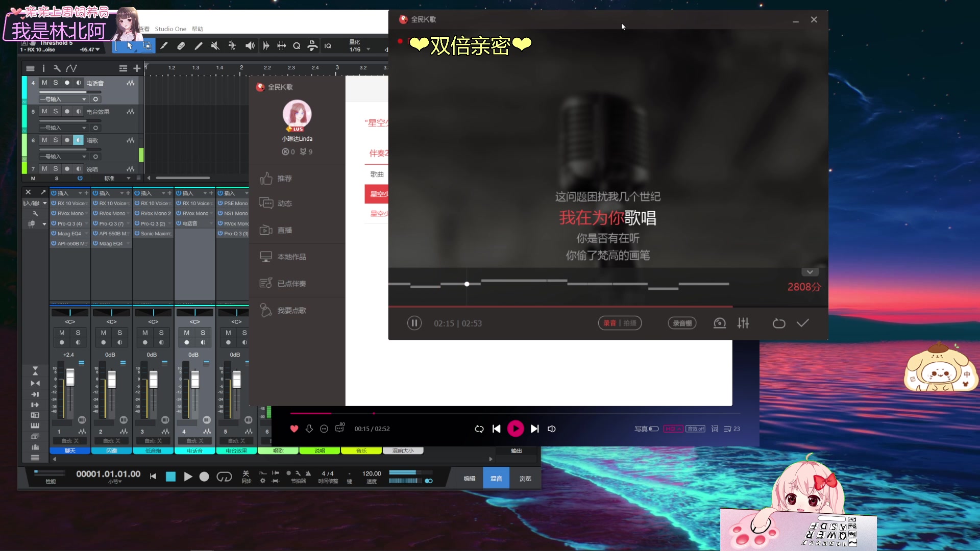Open play queue icon showing 23
The width and height of the screenshot is (980, 551).
coord(732,429)
